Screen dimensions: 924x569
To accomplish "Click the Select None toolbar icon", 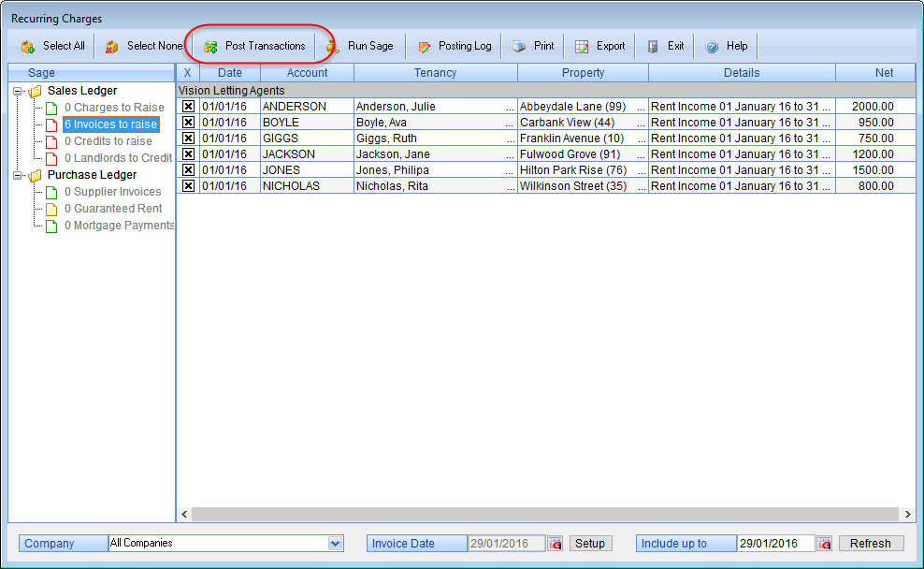I will (x=112, y=47).
